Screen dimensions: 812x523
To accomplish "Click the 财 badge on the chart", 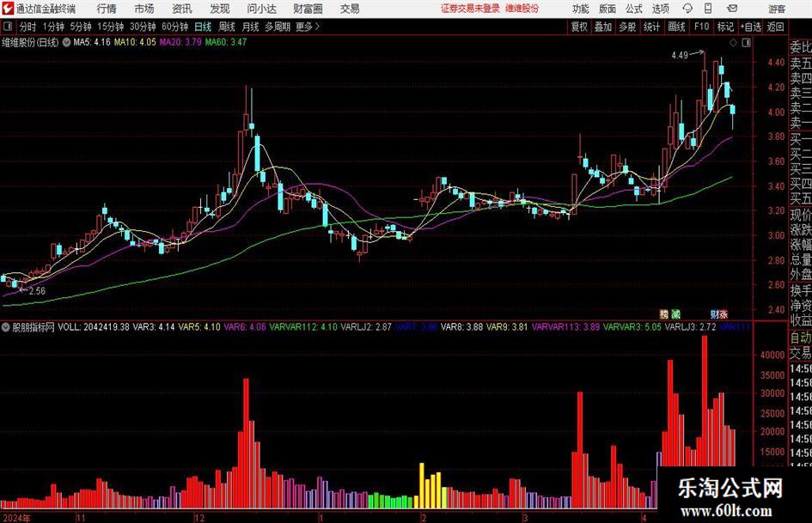I will [714, 313].
